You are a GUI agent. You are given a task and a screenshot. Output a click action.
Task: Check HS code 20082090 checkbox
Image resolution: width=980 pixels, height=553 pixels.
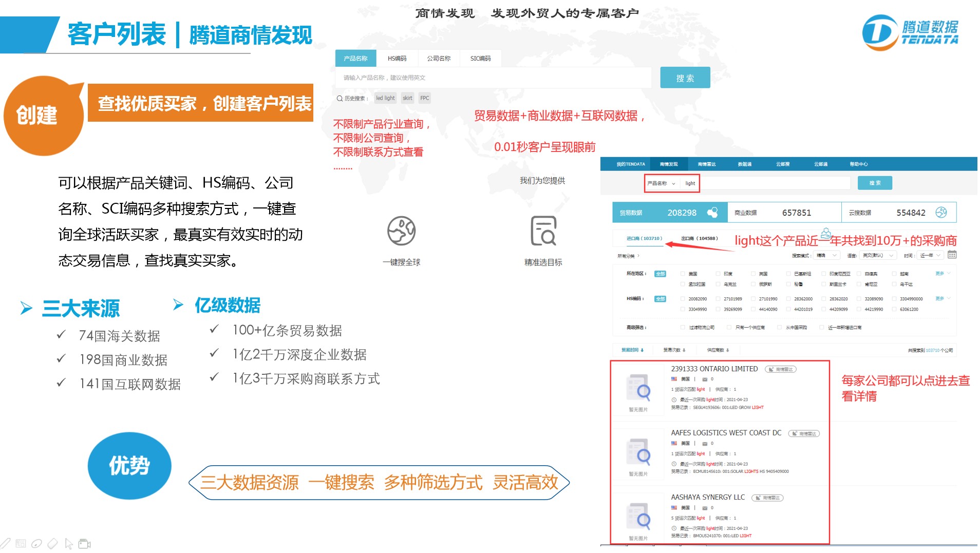click(x=683, y=299)
